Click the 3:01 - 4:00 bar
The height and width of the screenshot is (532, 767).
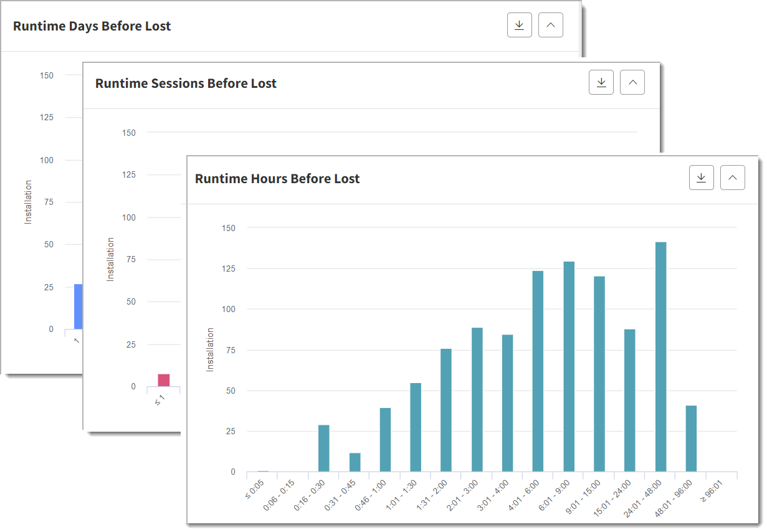coord(507,403)
